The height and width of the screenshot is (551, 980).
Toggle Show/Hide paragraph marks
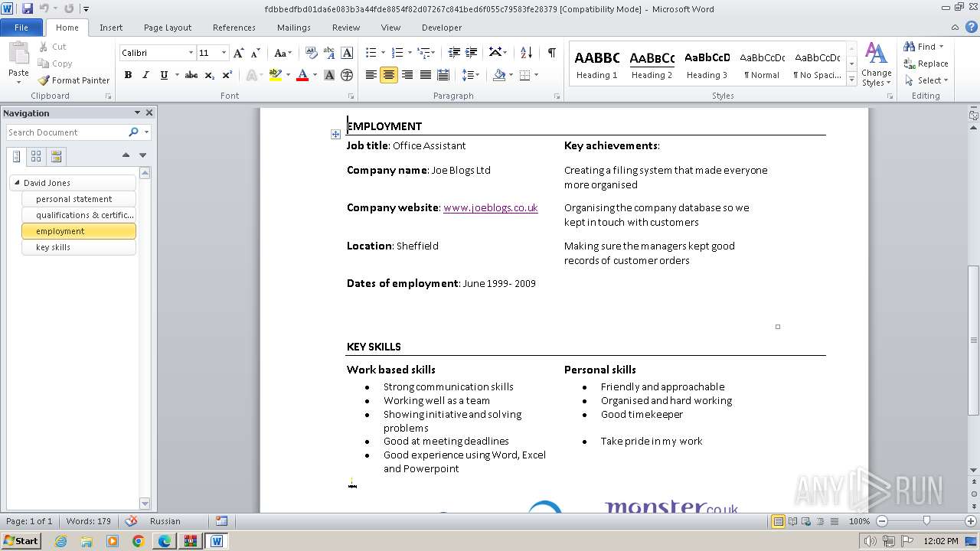[551, 53]
